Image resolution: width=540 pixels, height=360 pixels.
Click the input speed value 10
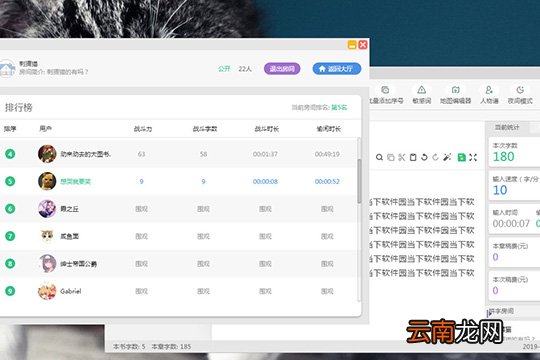pos(500,190)
